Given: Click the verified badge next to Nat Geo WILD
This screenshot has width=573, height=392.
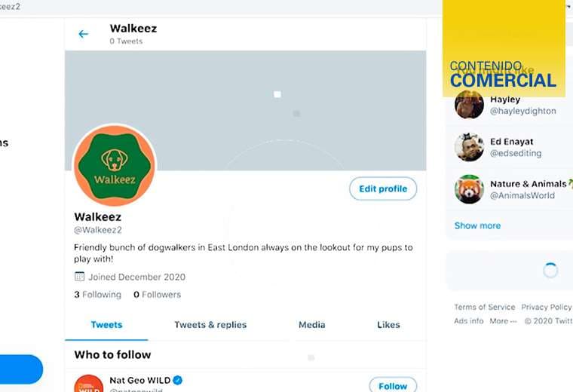Looking at the screenshot, I should coord(178,380).
